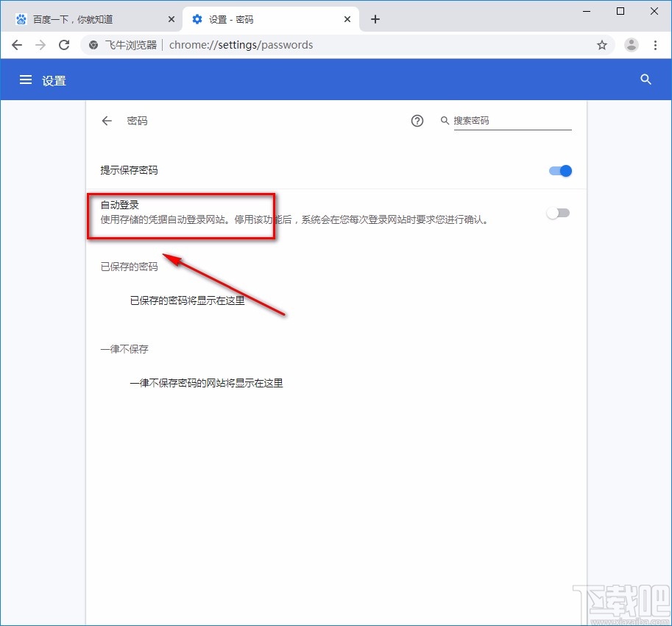This screenshot has height=626, width=672.
Task: Click the forward navigation arrow
Action: (40, 45)
